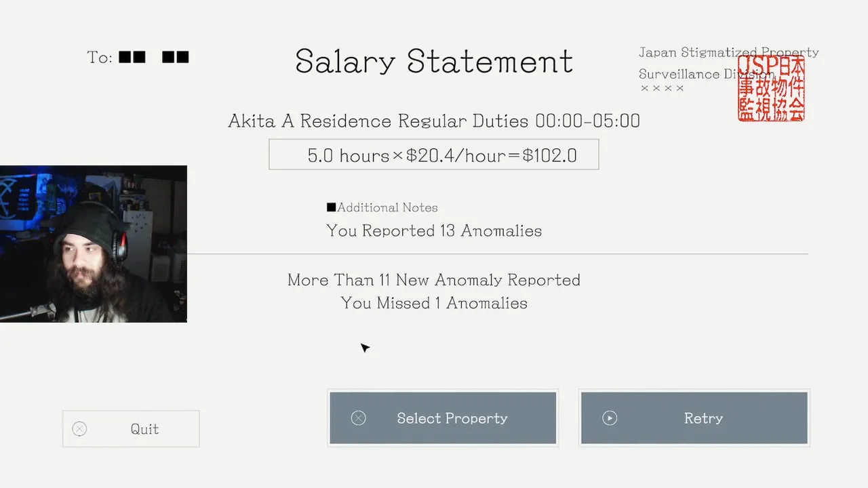868x488 pixels.
Task: Click the first redacted name block after To:
Action: pyautogui.click(x=132, y=57)
